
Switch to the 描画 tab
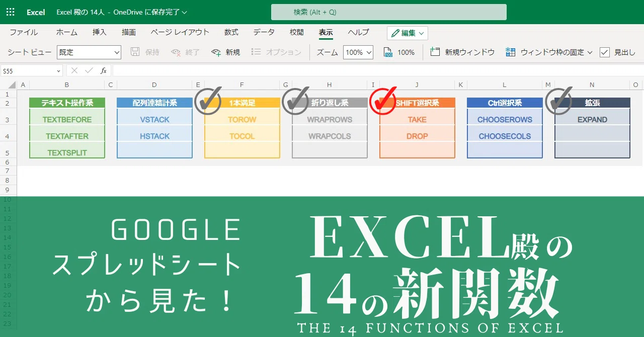129,32
